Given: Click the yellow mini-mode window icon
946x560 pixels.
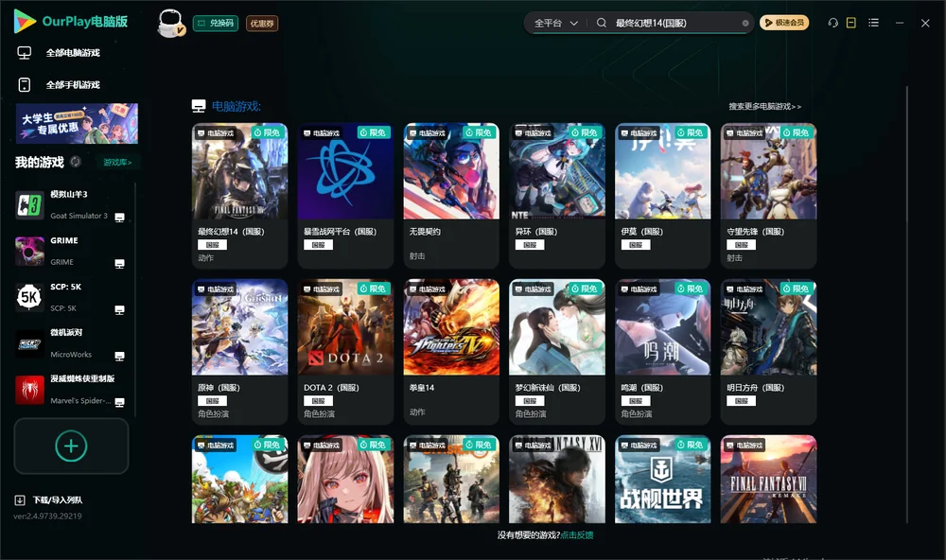Looking at the screenshot, I should pyautogui.click(x=850, y=23).
